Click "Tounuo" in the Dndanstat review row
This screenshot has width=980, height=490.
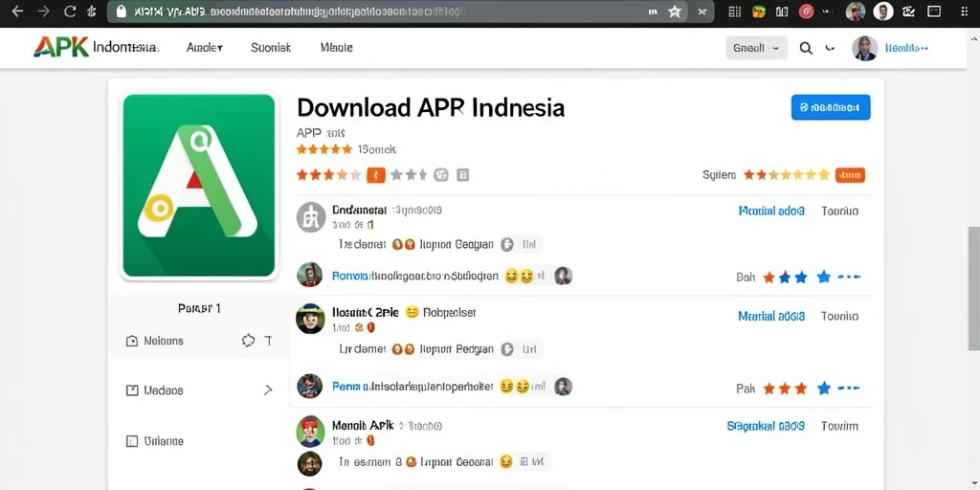[839, 212]
